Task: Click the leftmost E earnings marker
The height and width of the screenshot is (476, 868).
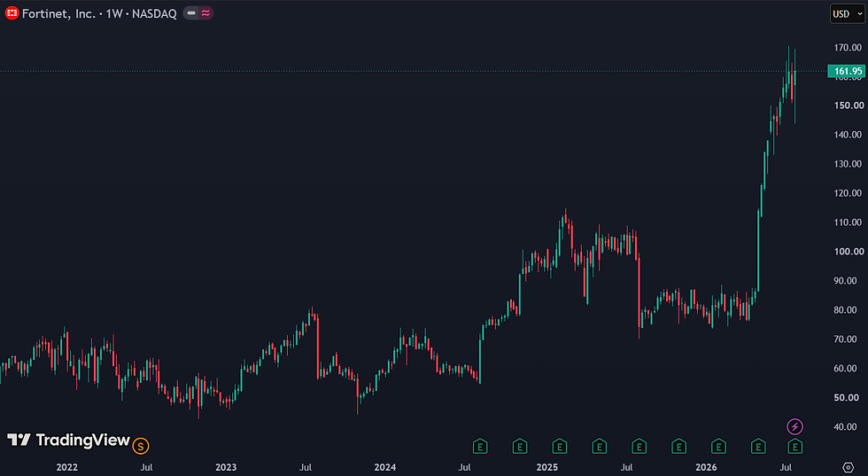Action: (x=480, y=446)
